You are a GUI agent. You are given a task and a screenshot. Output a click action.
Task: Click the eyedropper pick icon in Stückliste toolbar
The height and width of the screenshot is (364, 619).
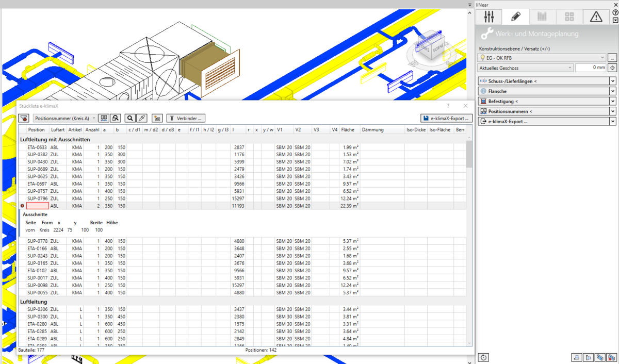(x=141, y=119)
